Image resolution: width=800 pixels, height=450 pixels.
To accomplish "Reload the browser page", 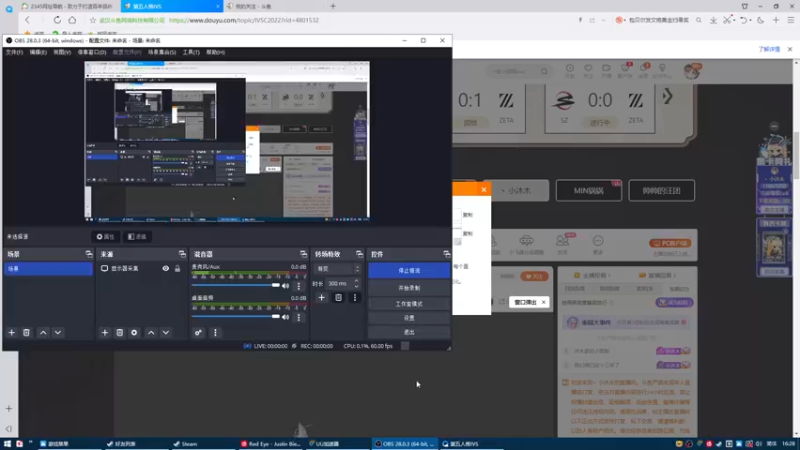I will tap(57, 20).
